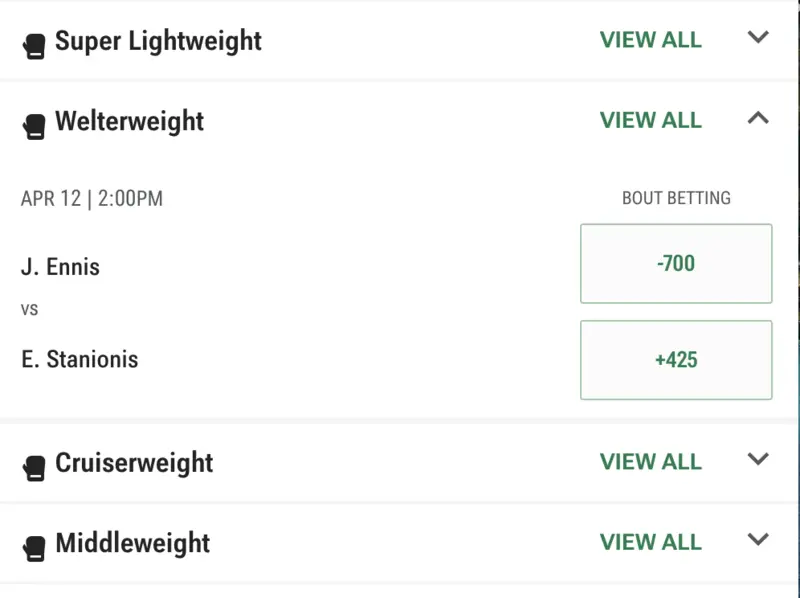
Task: View all Cruiserweight bouts
Action: click(651, 462)
